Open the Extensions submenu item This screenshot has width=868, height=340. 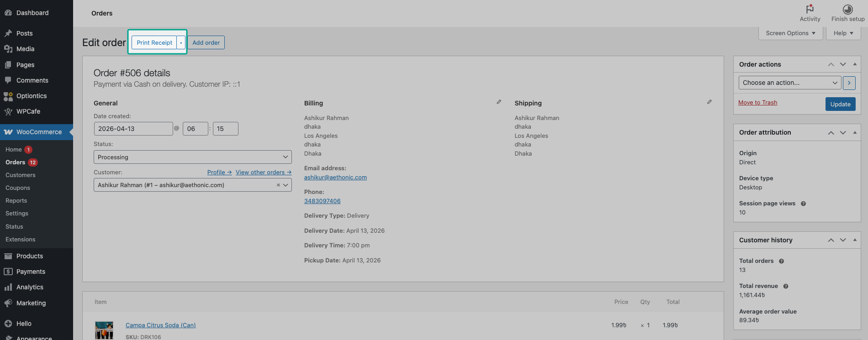coord(21,239)
